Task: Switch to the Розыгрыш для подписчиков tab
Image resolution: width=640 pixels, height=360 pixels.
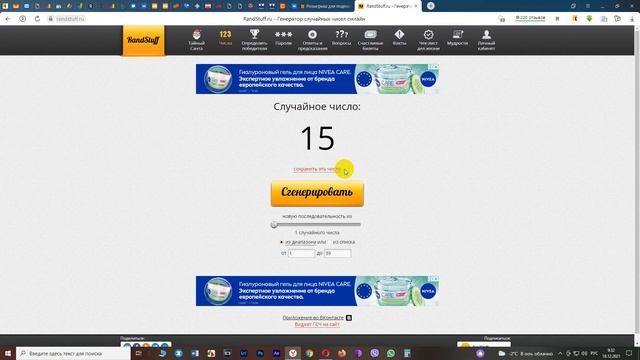Action: pyautogui.click(x=325, y=6)
